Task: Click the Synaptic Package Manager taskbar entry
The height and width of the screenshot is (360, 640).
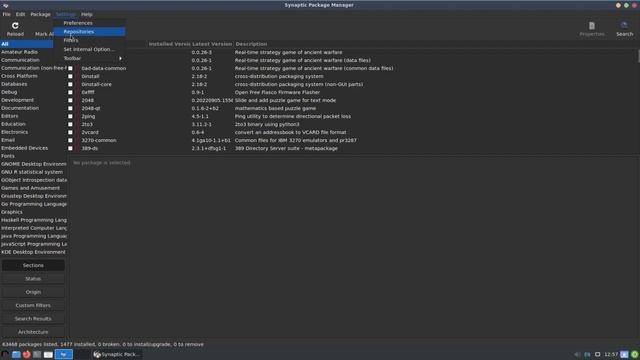Action: [117, 354]
